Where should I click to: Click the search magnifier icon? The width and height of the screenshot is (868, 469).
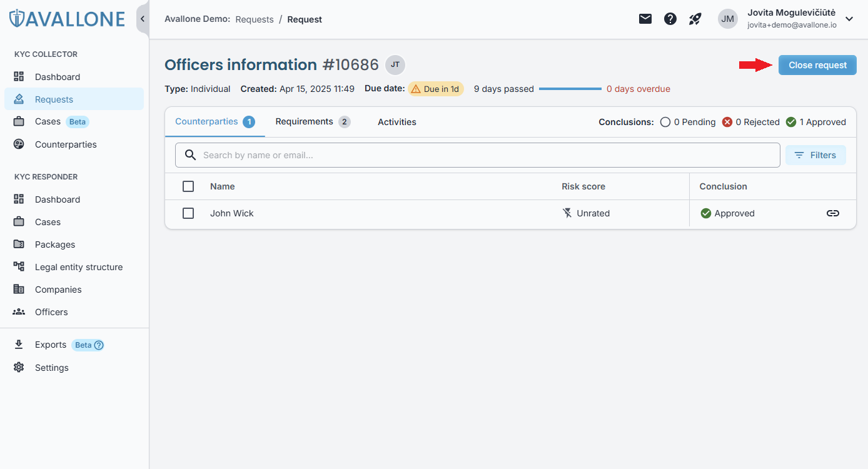click(x=191, y=155)
